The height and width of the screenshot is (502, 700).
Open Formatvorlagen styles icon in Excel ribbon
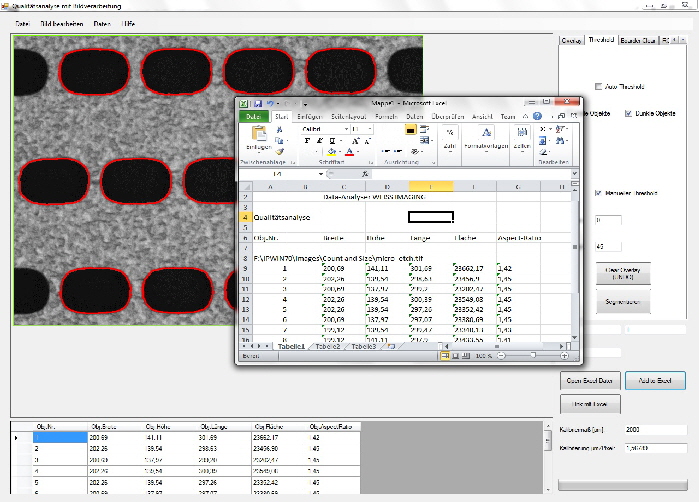[x=486, y=133]
